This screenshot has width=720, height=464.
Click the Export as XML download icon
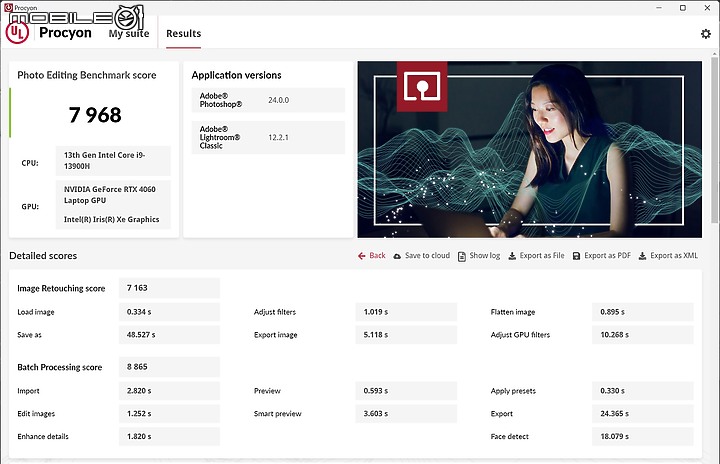click(x=642, y=256)
